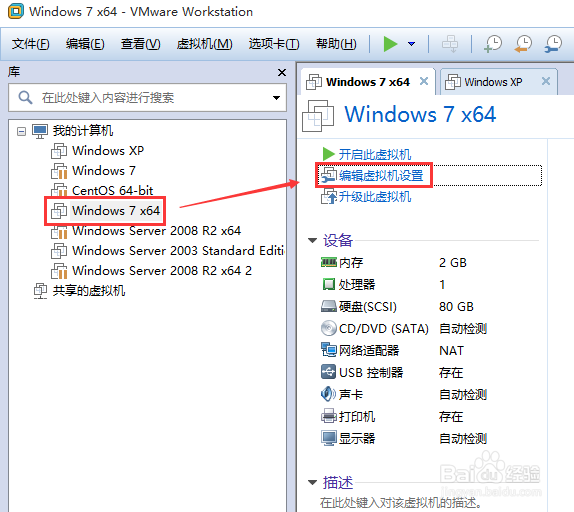
Task: Open the power options dropdown arrow
Action: (412, 44)
